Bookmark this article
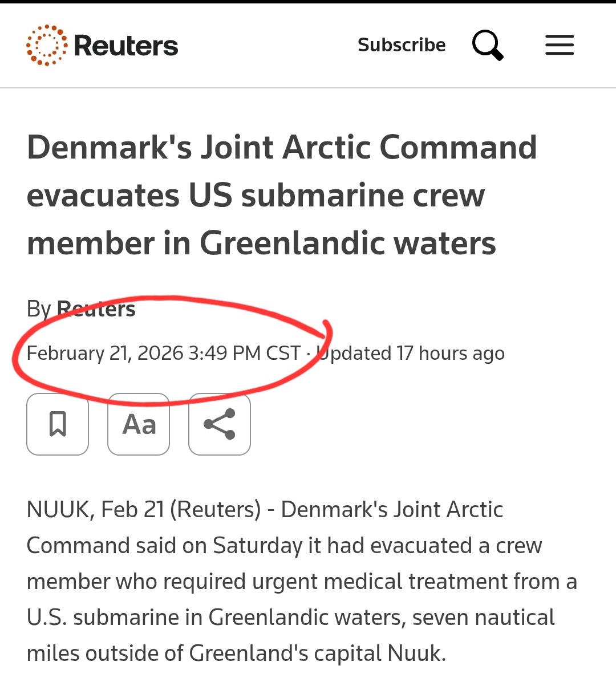This screenshot has width=616, height=682. tap(58, 424)
